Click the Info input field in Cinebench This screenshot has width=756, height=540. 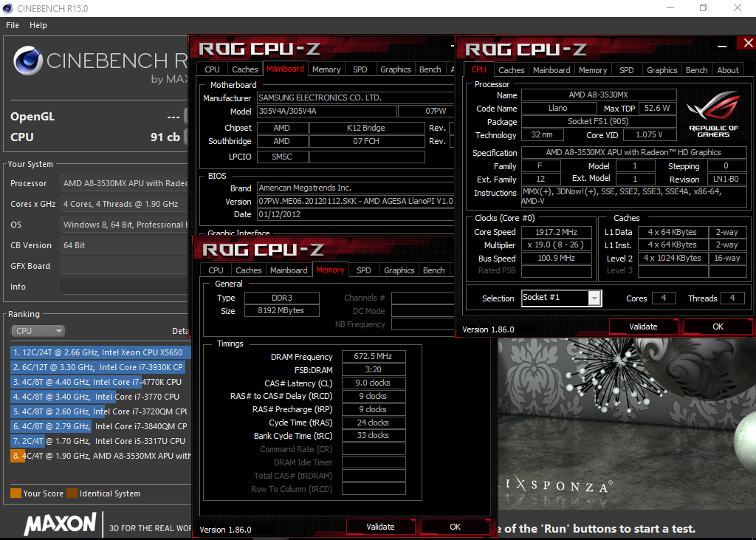tap(123, 287)
